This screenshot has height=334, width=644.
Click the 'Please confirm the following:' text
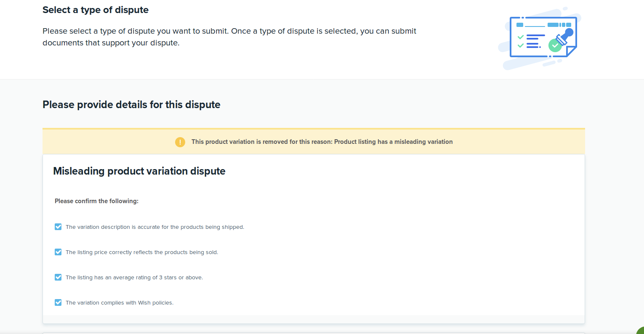click(96, 201)
